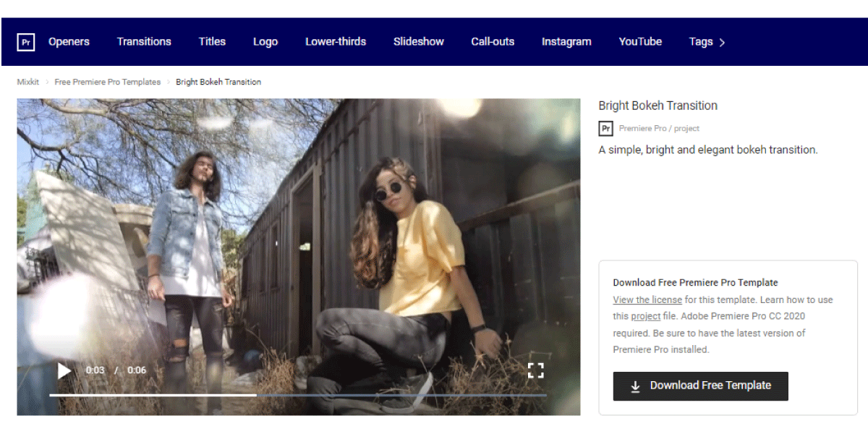Click the Premiere Pro project icon badge
868x434 pixels.
tap(605, 129)
